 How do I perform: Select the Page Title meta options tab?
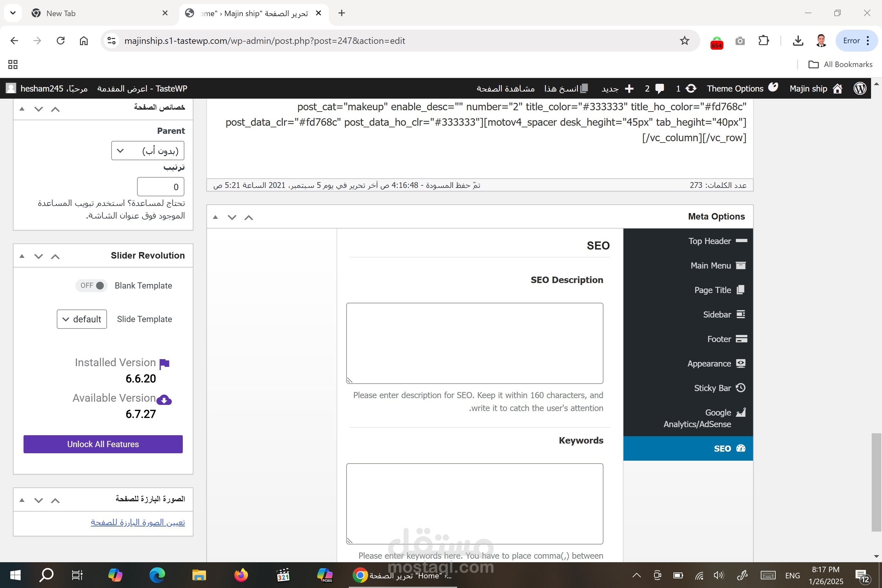coord(712,290)
